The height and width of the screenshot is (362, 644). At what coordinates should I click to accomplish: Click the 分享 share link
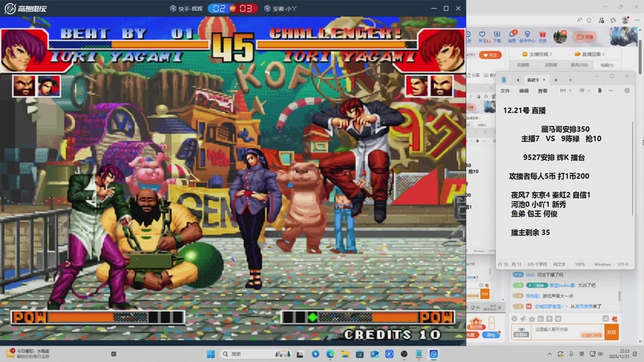473,75
